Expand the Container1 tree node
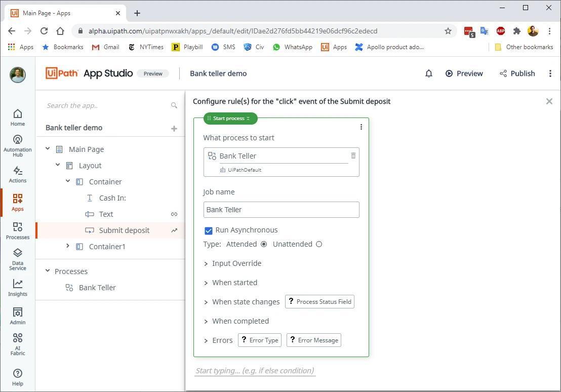Image resolution: width=561 pixels, height=392 pixels. click(x=68, y=246)
